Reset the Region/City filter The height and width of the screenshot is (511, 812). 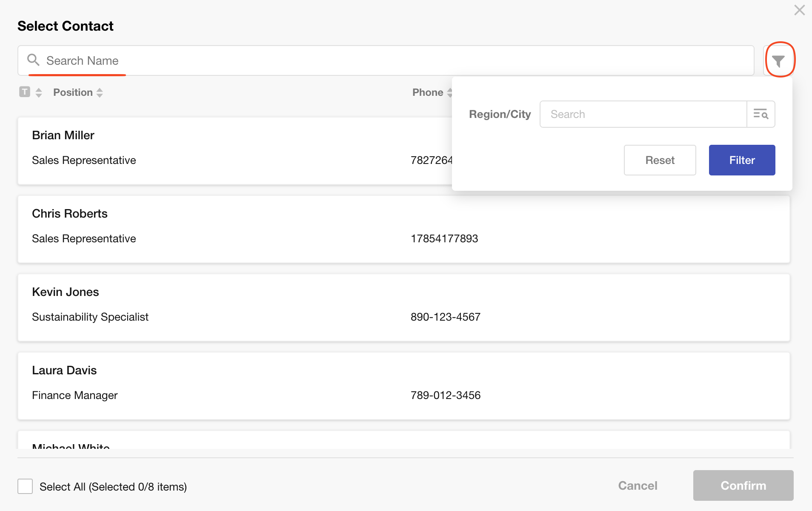coord(660,160)
